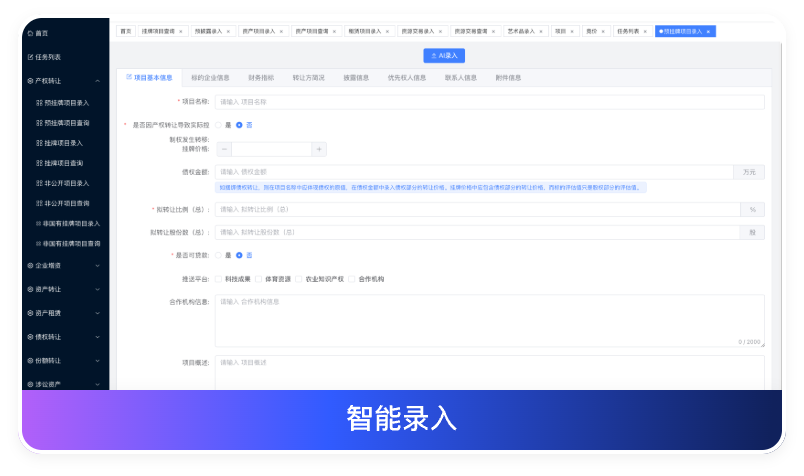
Task: Click the 资产租赁 sidebar menu icon
Action: click(31, 313)
